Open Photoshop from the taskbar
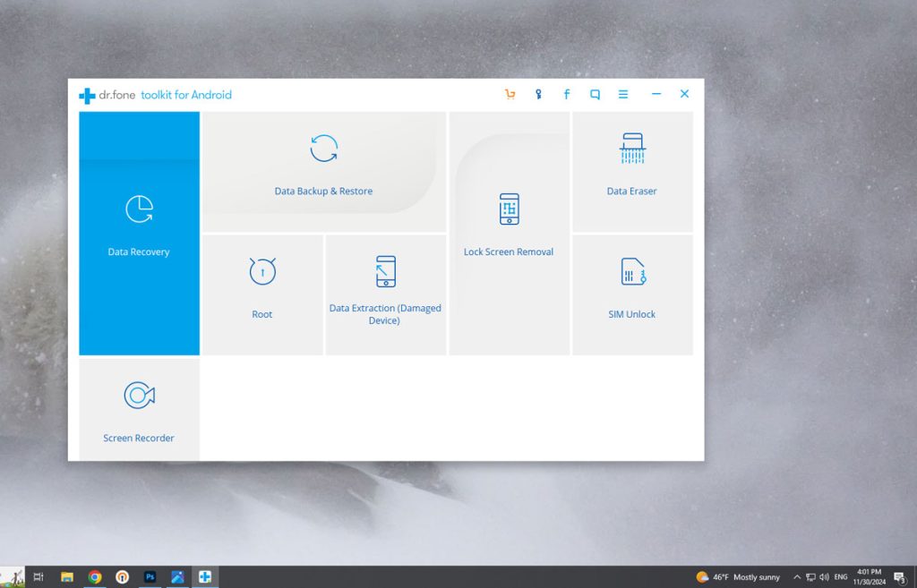The width and height of the screenshot is (917, 588). click(150, 577)
